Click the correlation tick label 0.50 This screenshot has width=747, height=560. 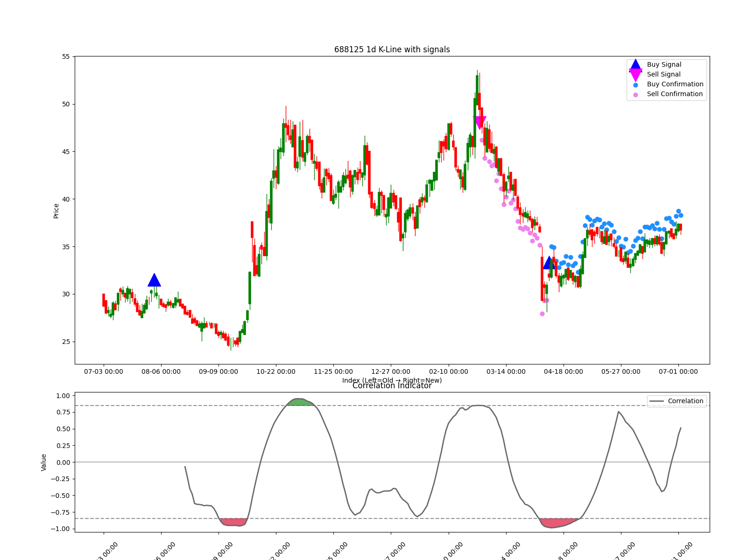[x=63, y=429]
